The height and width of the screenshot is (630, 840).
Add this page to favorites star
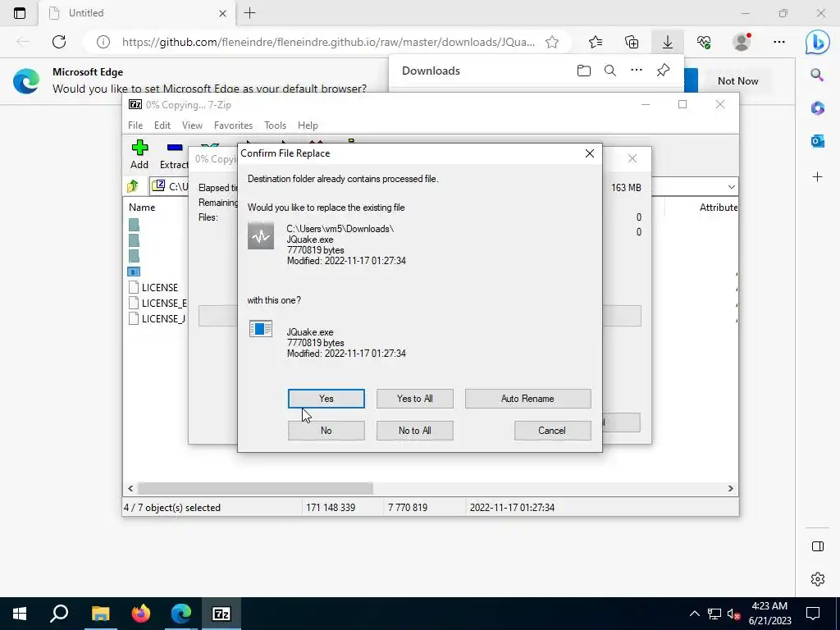tap(552, 42)
